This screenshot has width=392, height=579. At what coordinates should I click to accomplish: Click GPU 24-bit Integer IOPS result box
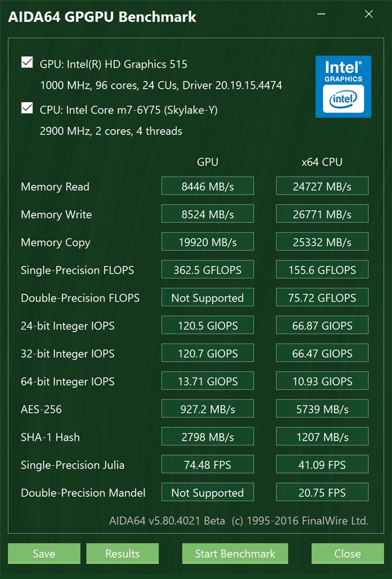coord(207,325)
